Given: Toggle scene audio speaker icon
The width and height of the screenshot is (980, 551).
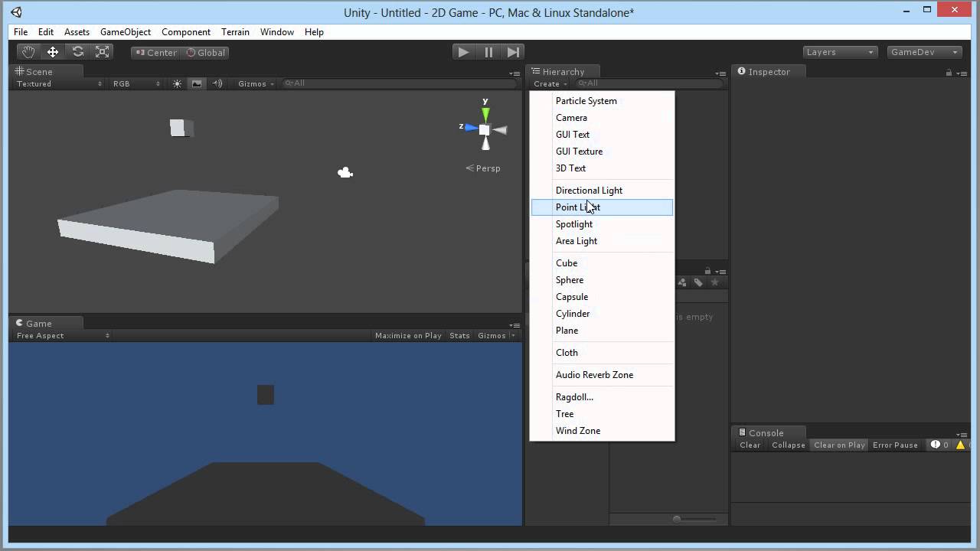Looking at the screenshot, I should [x=217, y=84].
